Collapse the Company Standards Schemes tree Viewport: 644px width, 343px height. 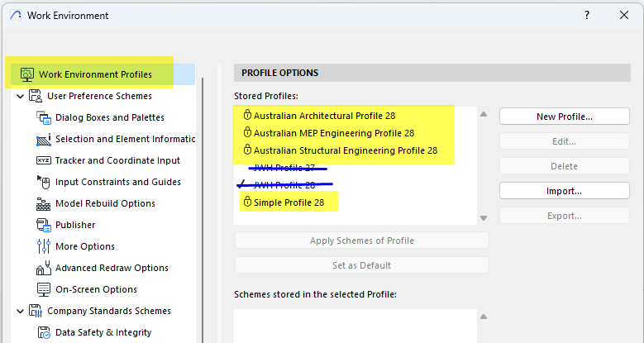coord(20,311)
